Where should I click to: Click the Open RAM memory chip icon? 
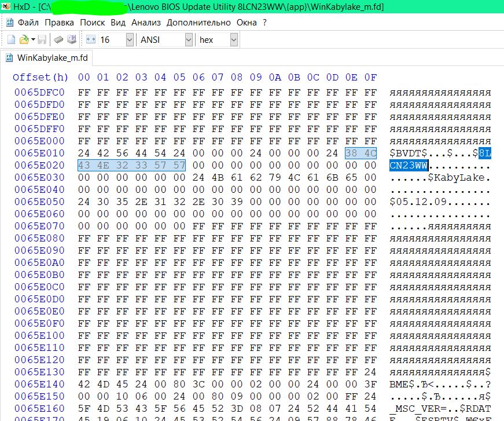[x=58, y=40]
